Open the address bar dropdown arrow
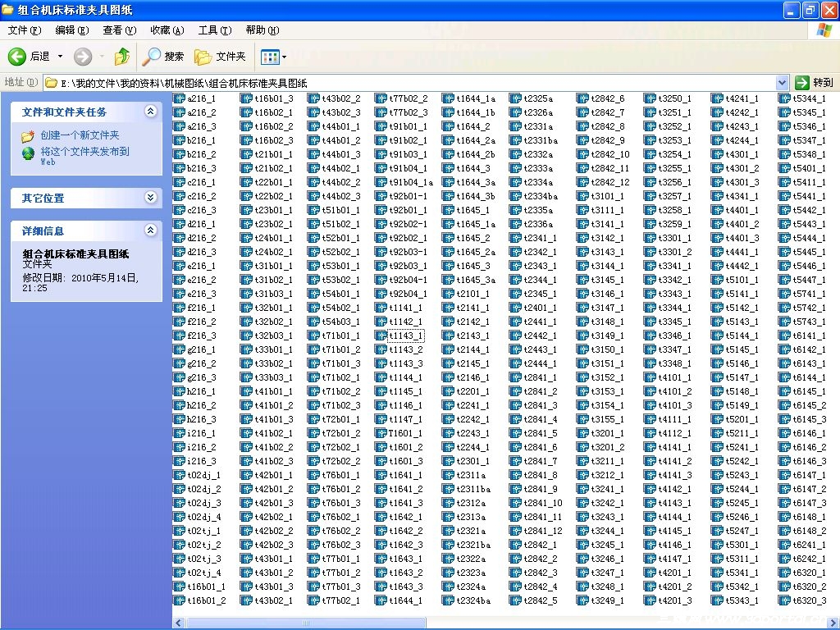 [x=782, y=83]
